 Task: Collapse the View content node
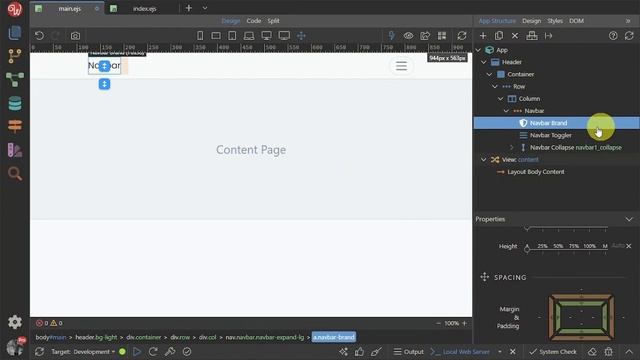484,160
